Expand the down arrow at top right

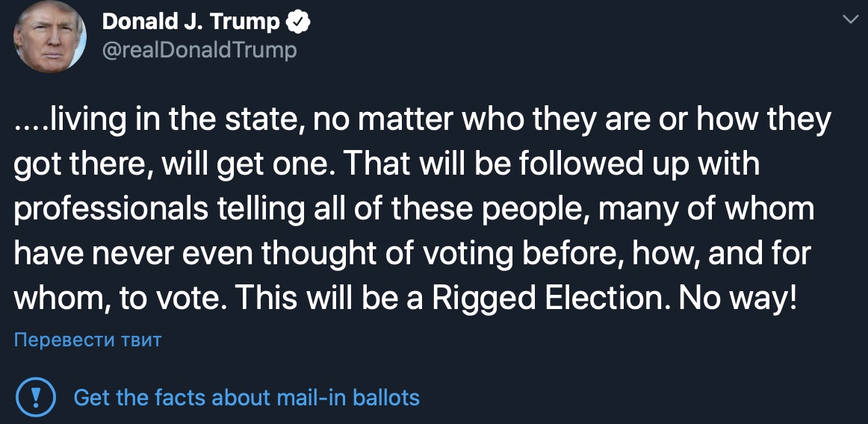[x=850, y=19]
